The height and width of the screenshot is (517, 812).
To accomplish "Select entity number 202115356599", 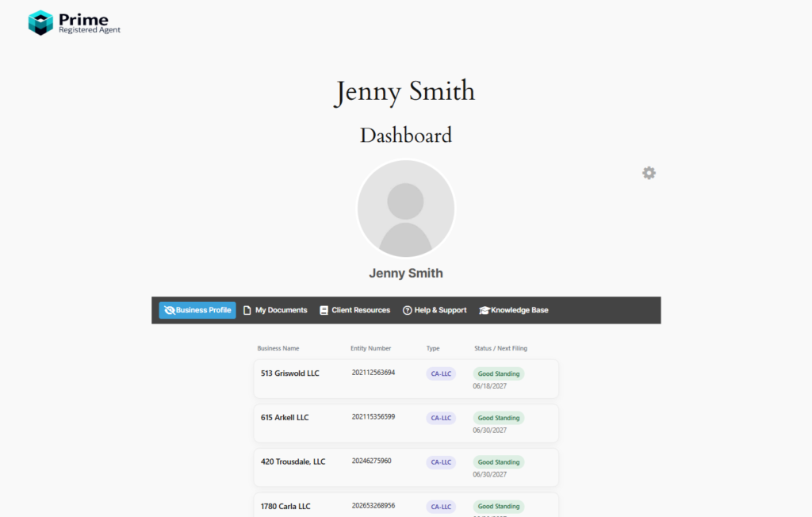I will [x=373, y=416].
